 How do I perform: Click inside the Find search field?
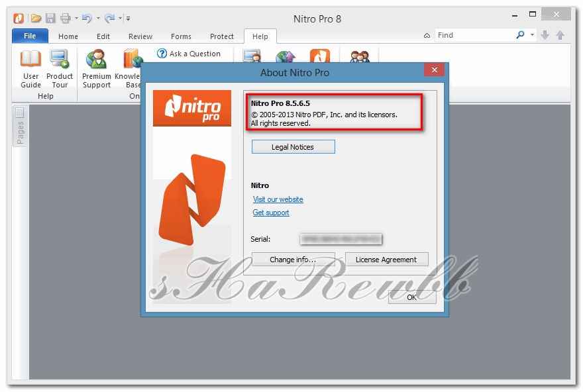coord(475,35)
